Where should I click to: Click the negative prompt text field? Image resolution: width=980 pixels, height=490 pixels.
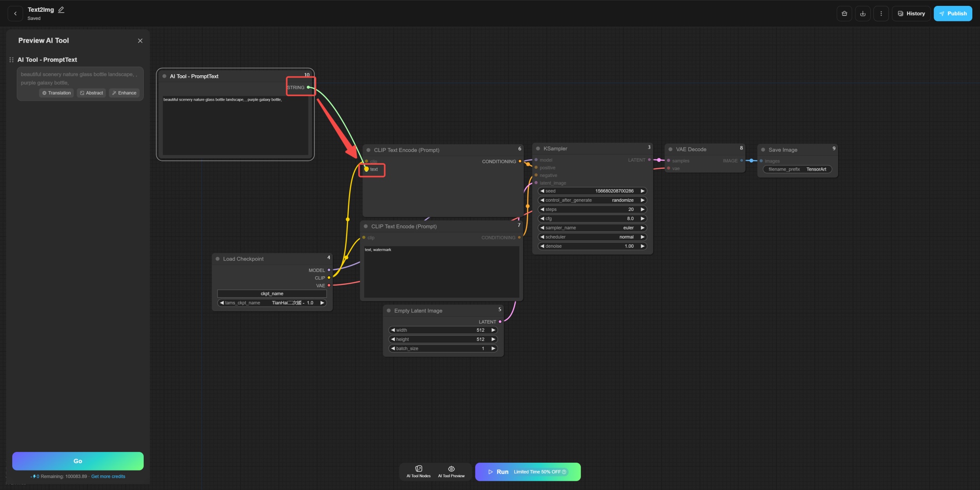tap(441, 272)
